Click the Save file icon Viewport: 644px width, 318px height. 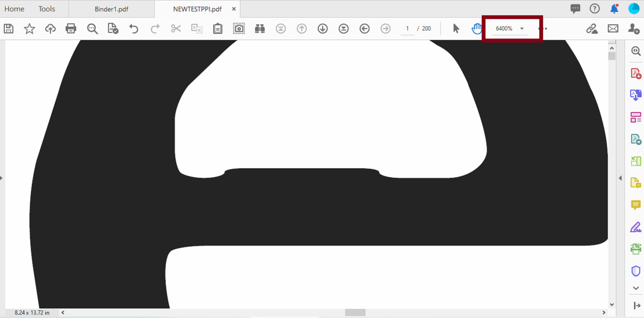[8, 28]
